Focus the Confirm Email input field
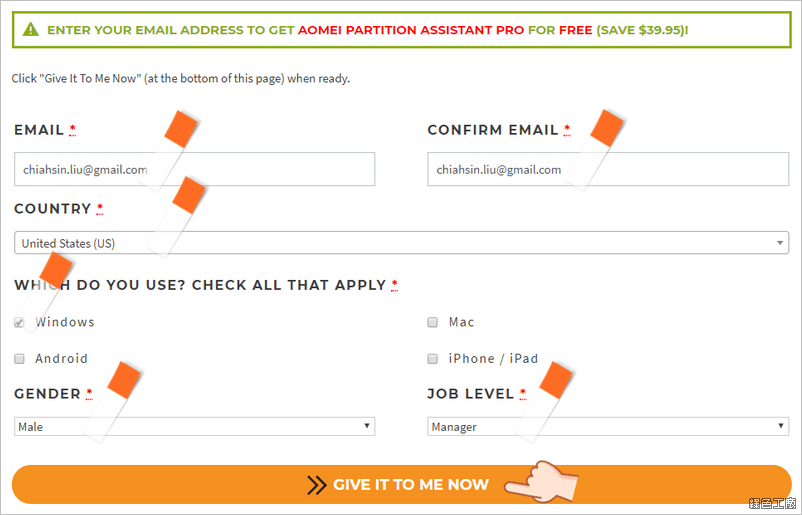802x515 pixels. pyautogui.click(x=608, y=169)
